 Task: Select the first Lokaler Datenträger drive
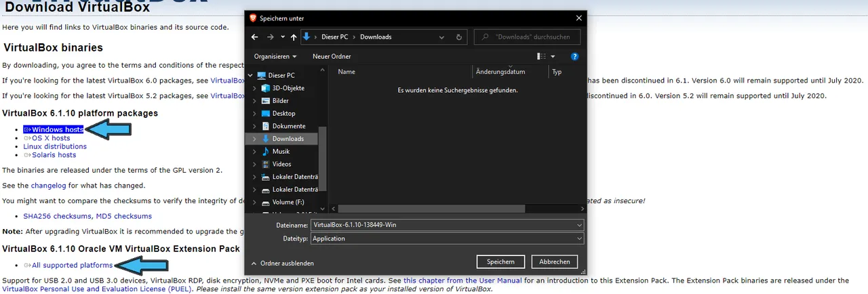click(x=295, y=177)
